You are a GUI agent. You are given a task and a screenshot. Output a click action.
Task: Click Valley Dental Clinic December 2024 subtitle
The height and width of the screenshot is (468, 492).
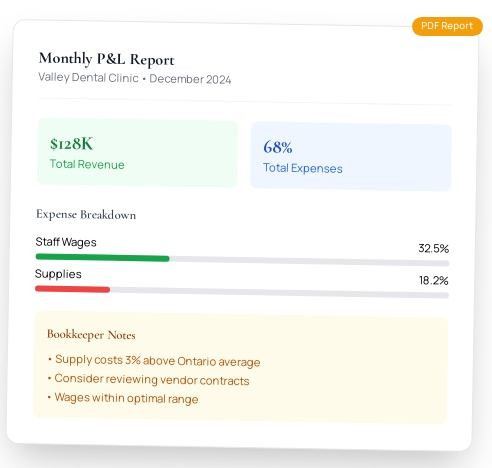tap(135, 78)
